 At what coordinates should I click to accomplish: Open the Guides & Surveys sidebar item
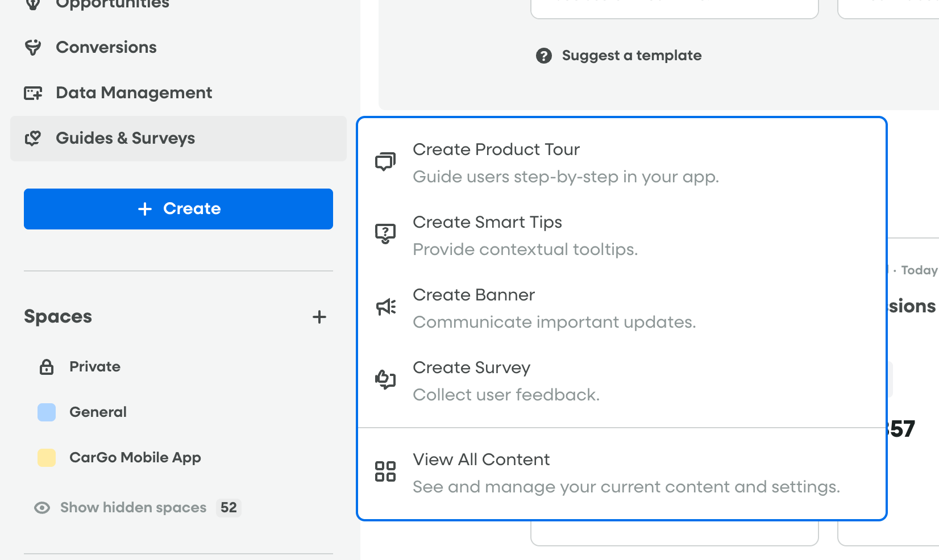(125, 139)
